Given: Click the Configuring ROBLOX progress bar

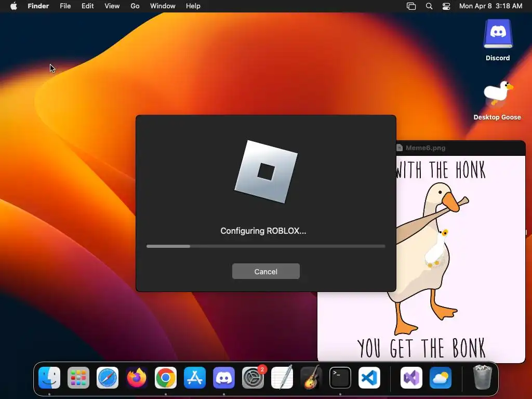Looking at the screenshot, I should coord(265,246).
